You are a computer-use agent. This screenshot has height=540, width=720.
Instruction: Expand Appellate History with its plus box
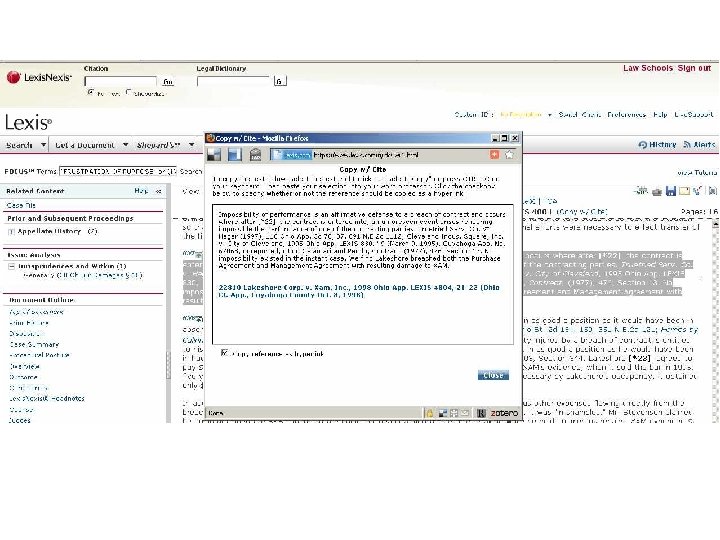click(11, 232)
